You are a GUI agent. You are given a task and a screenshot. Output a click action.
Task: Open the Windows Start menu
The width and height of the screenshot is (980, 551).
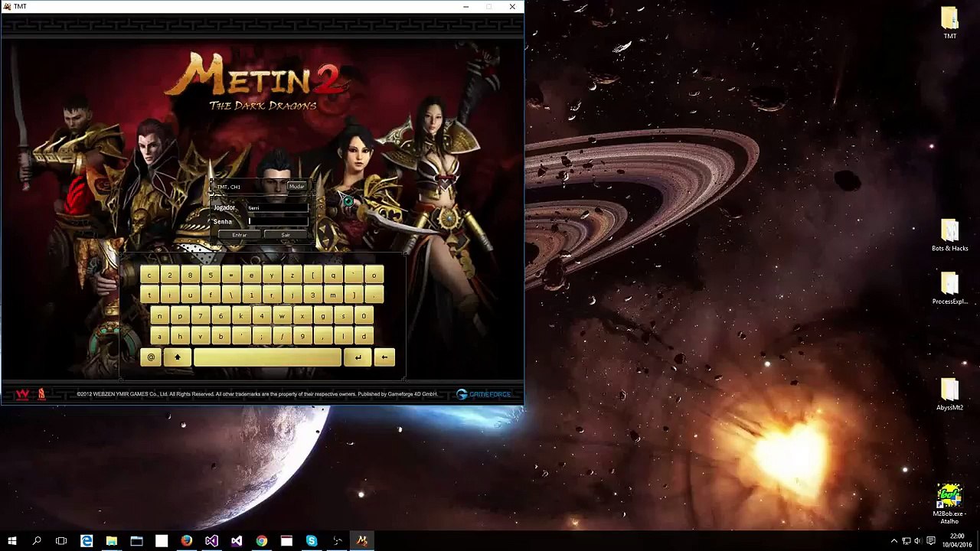(12, 541)
